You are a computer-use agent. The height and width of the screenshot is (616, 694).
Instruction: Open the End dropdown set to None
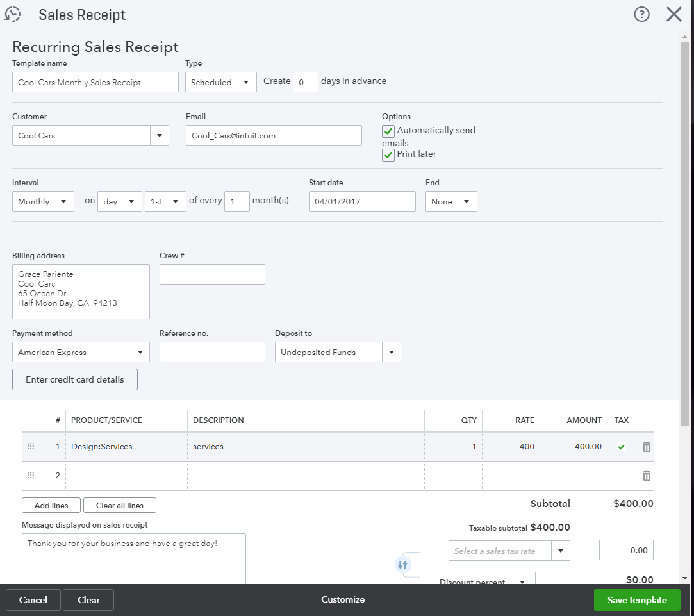click(451, 201)
